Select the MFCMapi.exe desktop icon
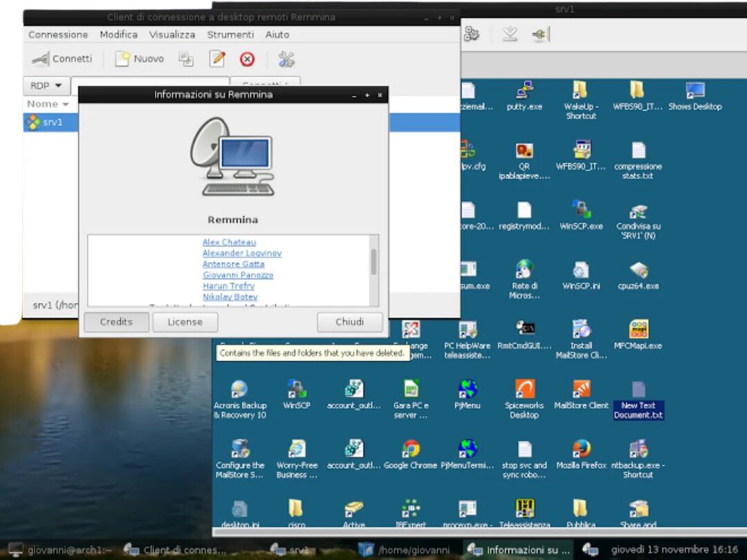 [638, 335]
